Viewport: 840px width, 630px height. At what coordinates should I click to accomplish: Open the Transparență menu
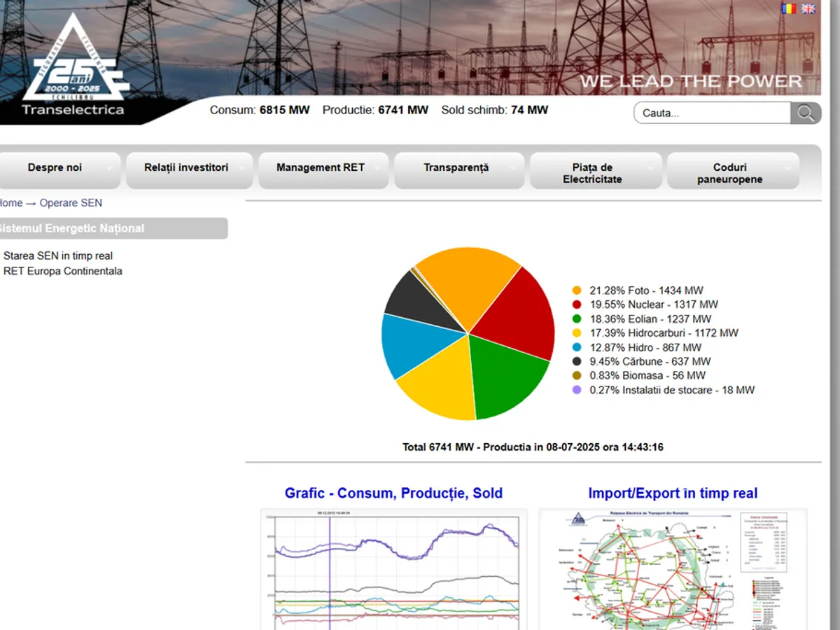[456, 168]
